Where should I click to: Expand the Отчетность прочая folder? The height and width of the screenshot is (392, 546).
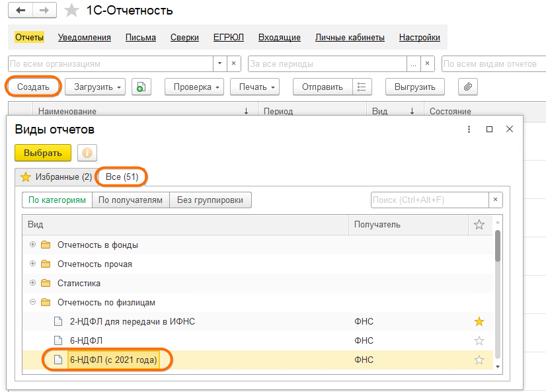pos(33,264)
